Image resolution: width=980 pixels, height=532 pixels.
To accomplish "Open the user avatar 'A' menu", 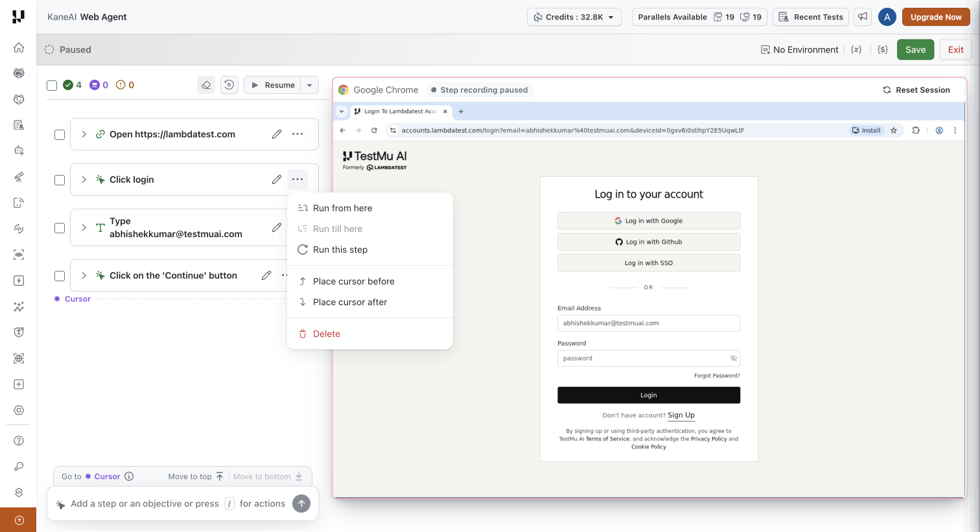I will 887,17.
